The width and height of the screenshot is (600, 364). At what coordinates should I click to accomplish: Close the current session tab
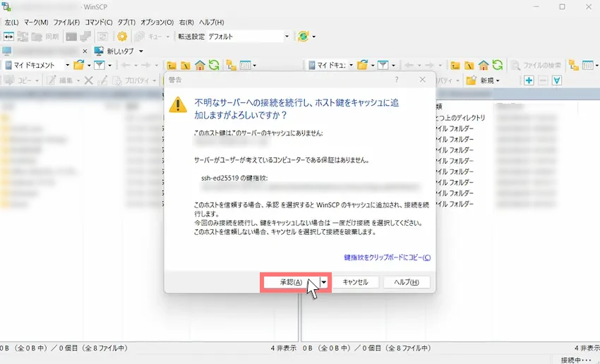coord(85,51)
